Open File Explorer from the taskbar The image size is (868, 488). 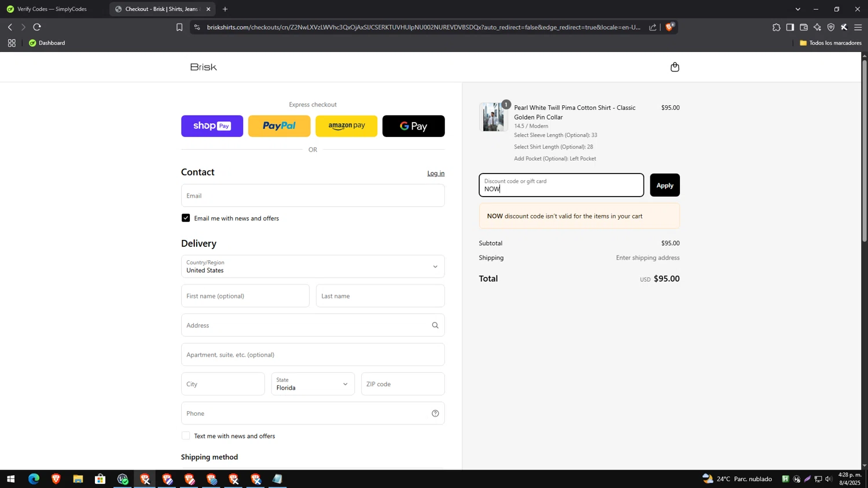tap(78, 479)
